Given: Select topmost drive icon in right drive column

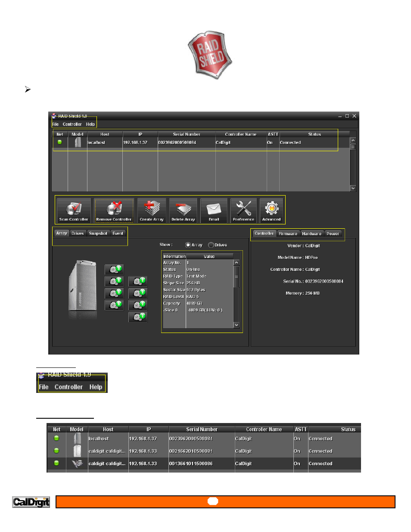Looking at the screenshot, I should click(138, 281).
